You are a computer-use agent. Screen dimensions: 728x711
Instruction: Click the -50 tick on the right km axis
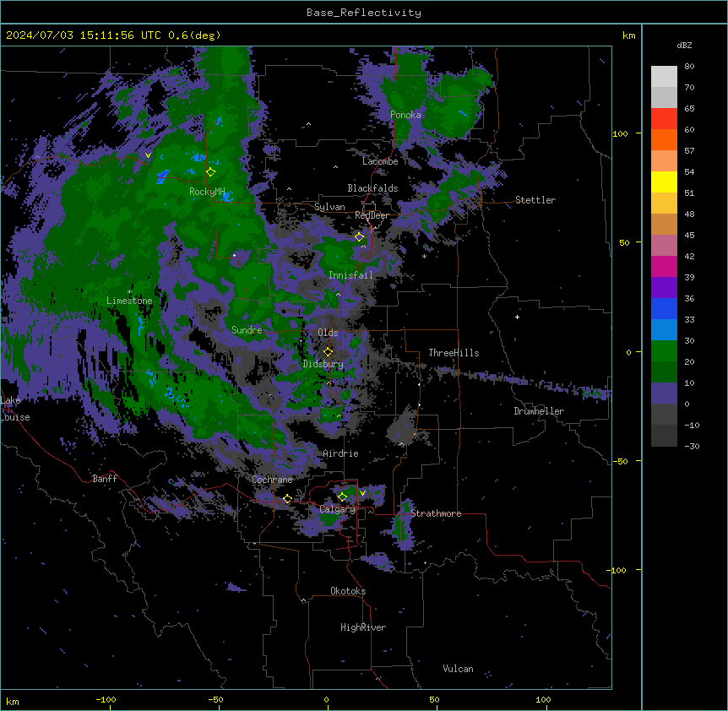pyautogui.click(x=620, y=461)
